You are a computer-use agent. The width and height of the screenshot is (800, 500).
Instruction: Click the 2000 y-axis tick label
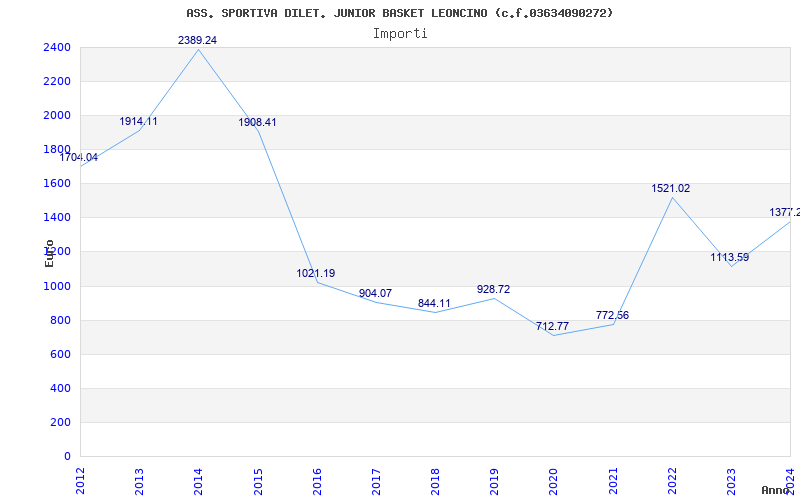coord(57,115)
